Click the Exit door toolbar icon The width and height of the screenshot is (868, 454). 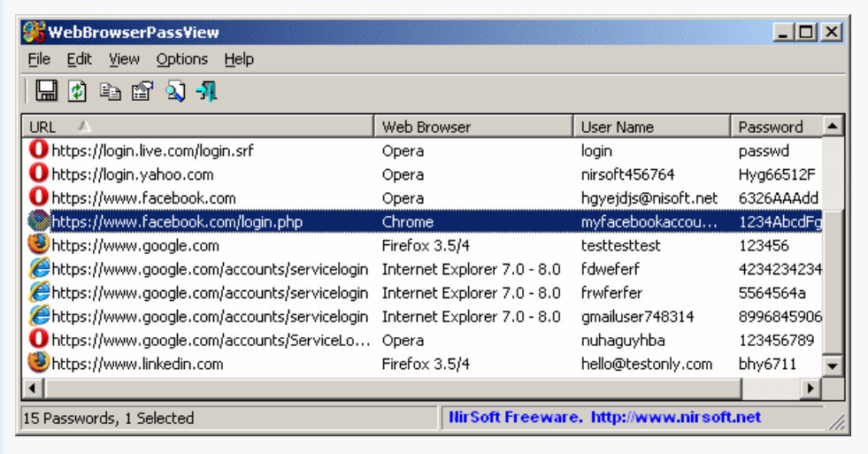tap(206, 91)
